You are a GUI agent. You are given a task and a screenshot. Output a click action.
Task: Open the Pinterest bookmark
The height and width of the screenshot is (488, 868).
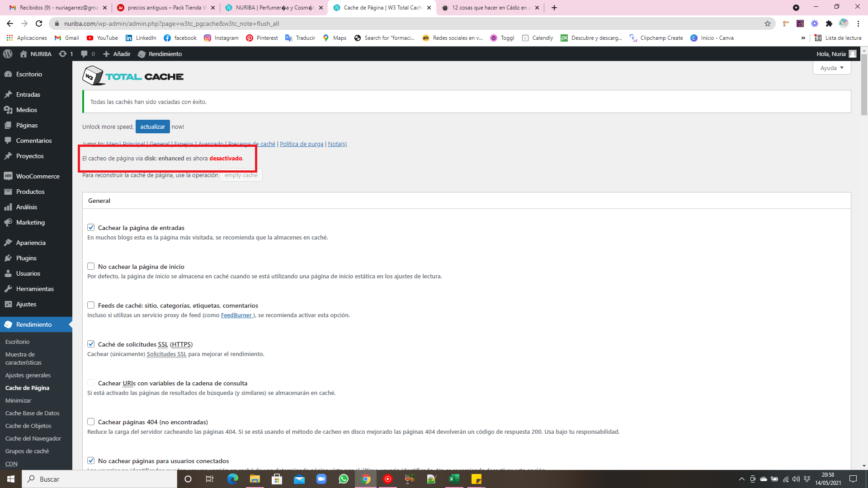[x=262, y=38]
